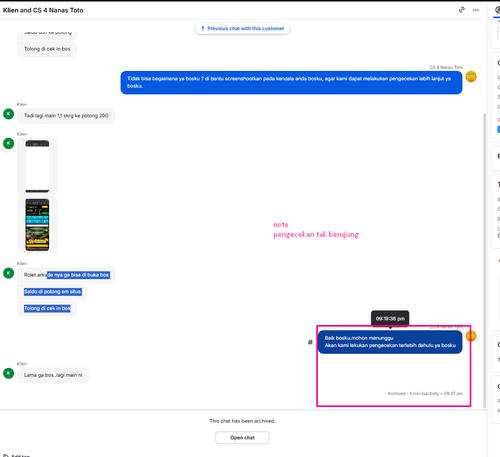Open the three-dot more options menu

point(476,10)
